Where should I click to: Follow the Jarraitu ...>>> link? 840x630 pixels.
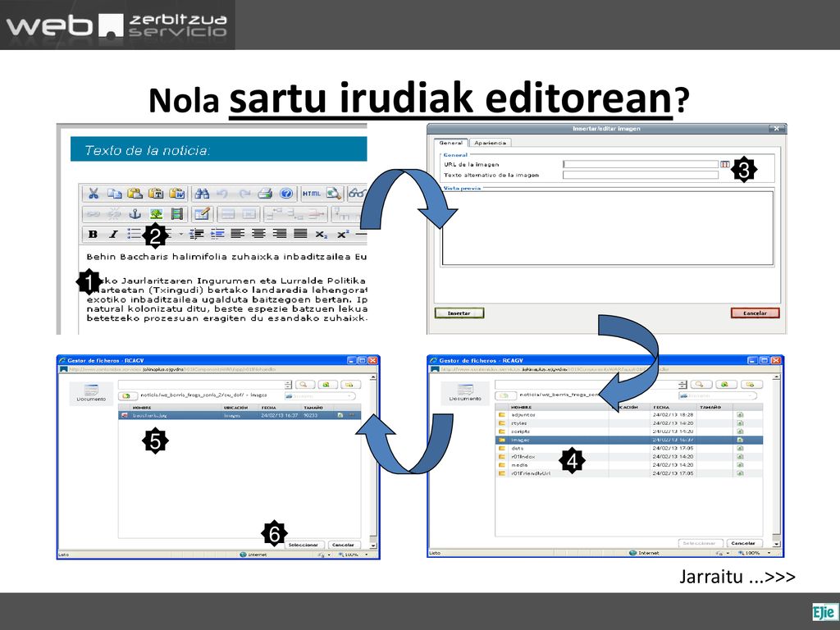point(737,577)
